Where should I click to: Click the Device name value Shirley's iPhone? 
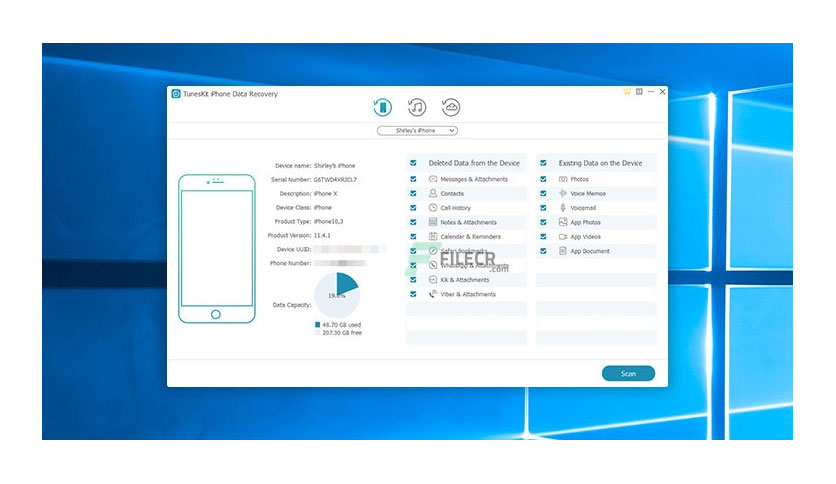tap(334, 166)
